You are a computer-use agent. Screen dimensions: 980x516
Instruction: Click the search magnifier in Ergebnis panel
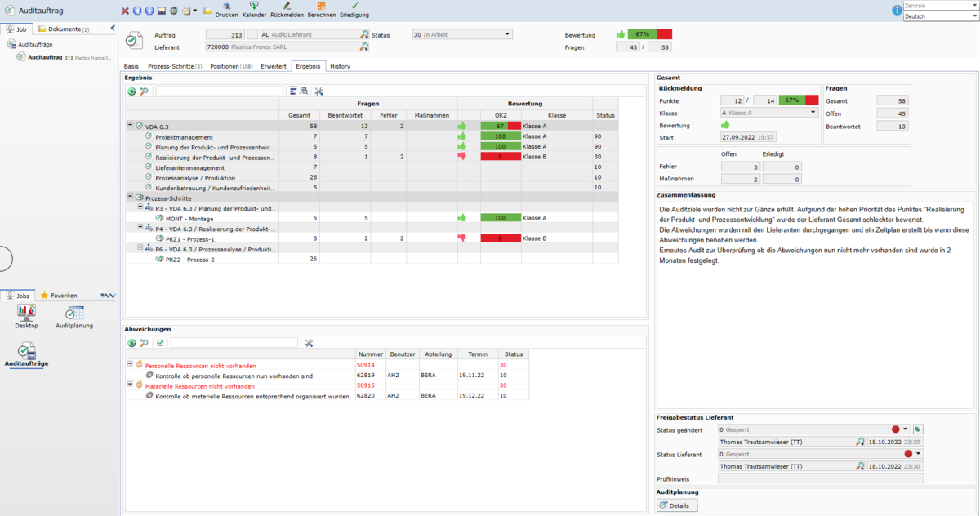(145, 91)
